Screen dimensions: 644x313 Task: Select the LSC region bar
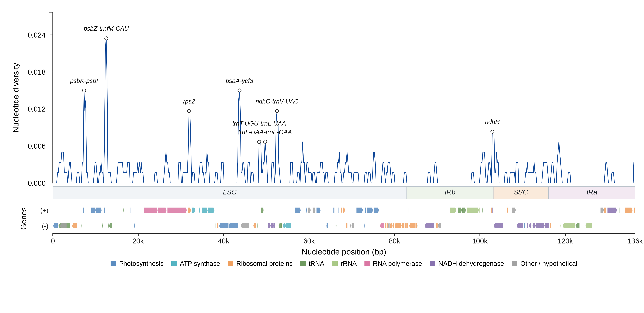(230, 193)
